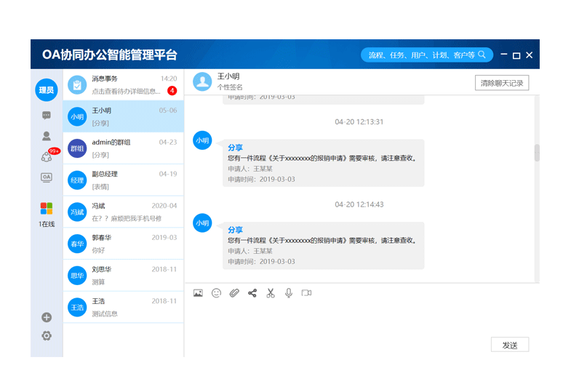
Task: Click the chat history vertical scrollbar
Action: pyautogui.click(x=537, y=152)
